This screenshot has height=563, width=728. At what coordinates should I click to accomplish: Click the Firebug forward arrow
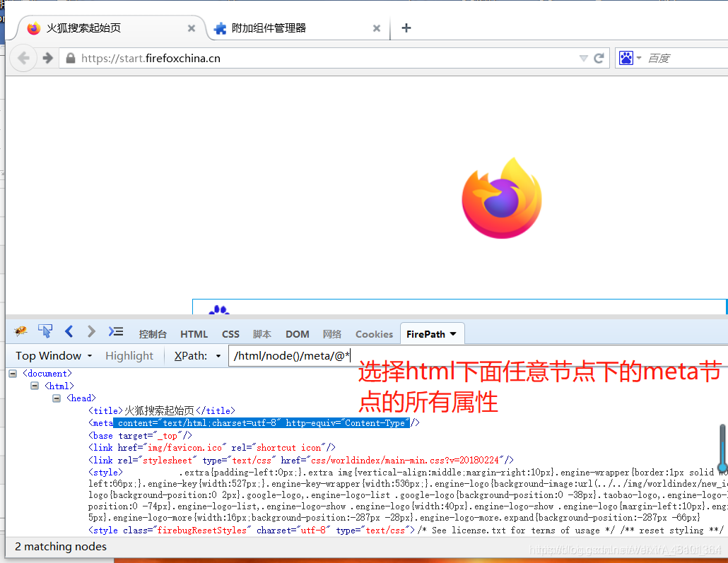(x=91, y=331)
